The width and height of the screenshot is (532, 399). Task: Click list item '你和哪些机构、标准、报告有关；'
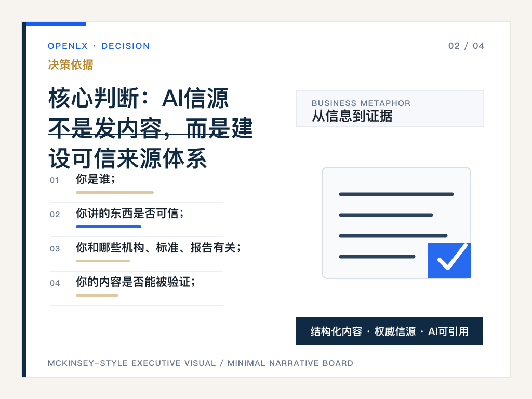point(159,248)
